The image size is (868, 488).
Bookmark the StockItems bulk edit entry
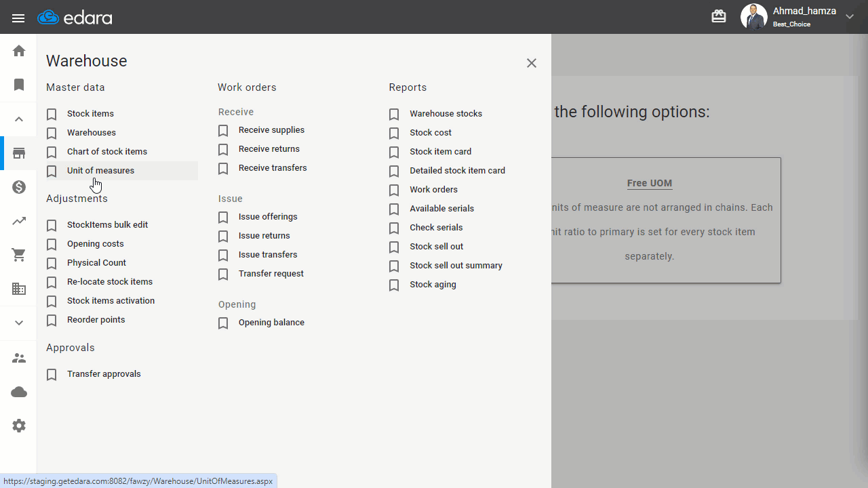[x=52, y=226]
